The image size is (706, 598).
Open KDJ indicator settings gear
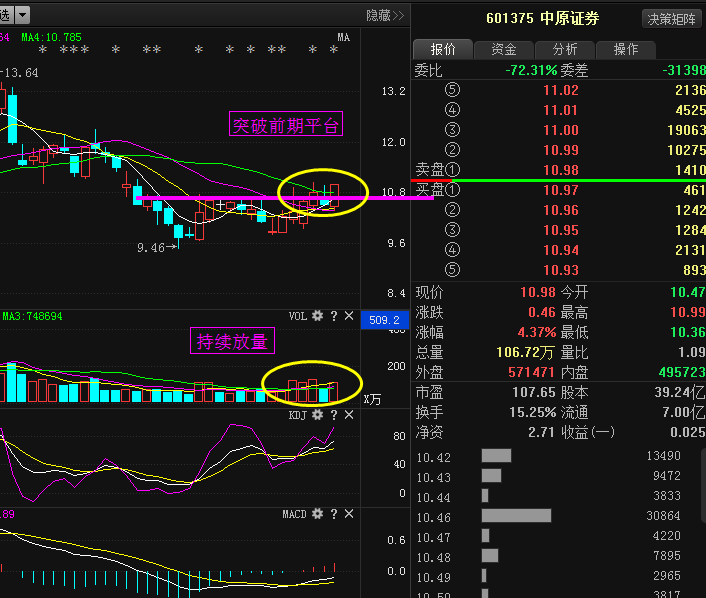click(x=317, y=415)
